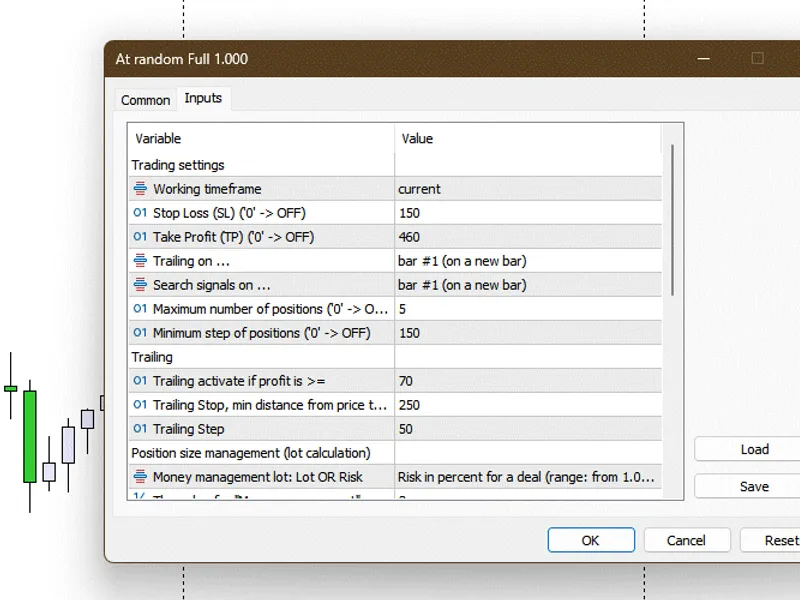This screenshot has height=600, width=800.
Task: Click the integer icon beside Minimum step of positions
Action: tap(140, 333)
